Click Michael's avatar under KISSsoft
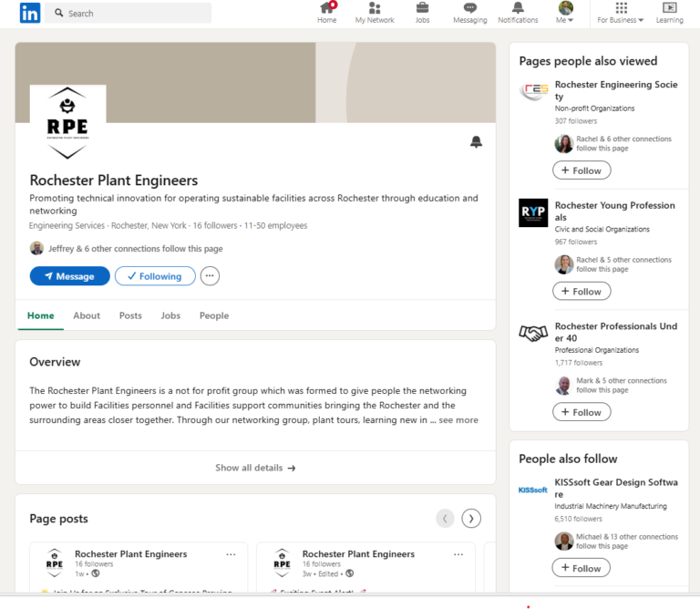This screenshot has width=700, height=609. (564, 542)
